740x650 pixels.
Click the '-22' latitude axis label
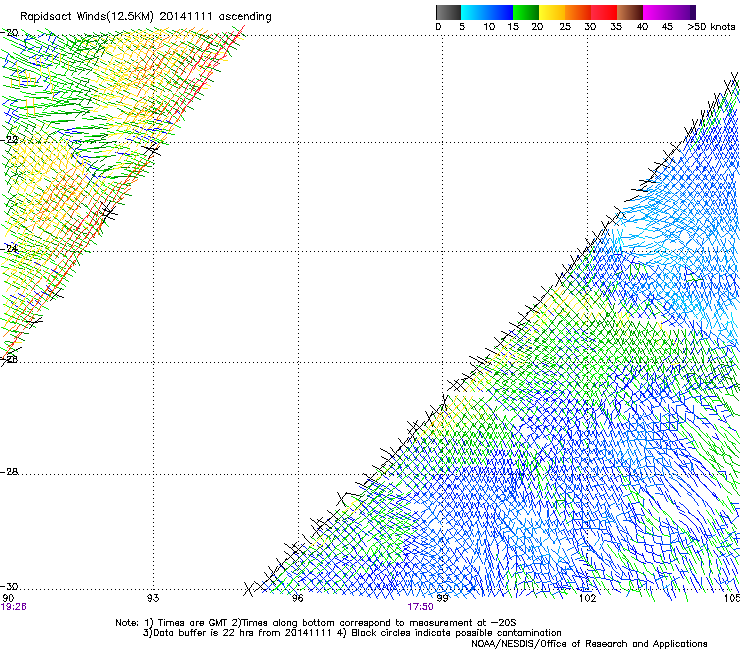[9, 140]
